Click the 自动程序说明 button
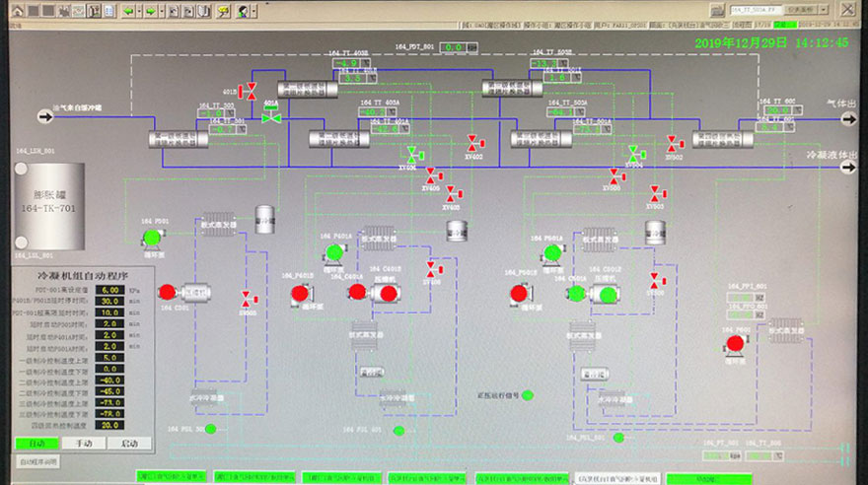 (x=39, y=461)
